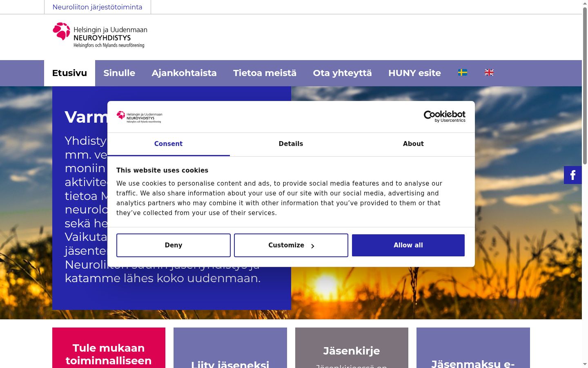Open the About tab
588x368 pixels.
pos(413,144)
